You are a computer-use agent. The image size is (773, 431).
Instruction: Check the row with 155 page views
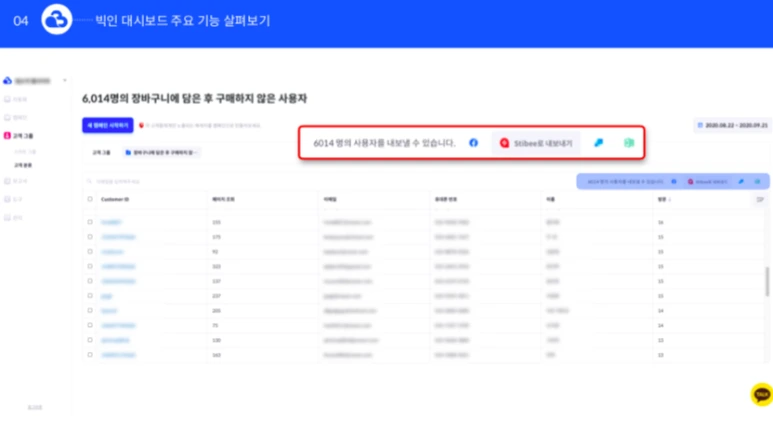(x=90, y=222)
